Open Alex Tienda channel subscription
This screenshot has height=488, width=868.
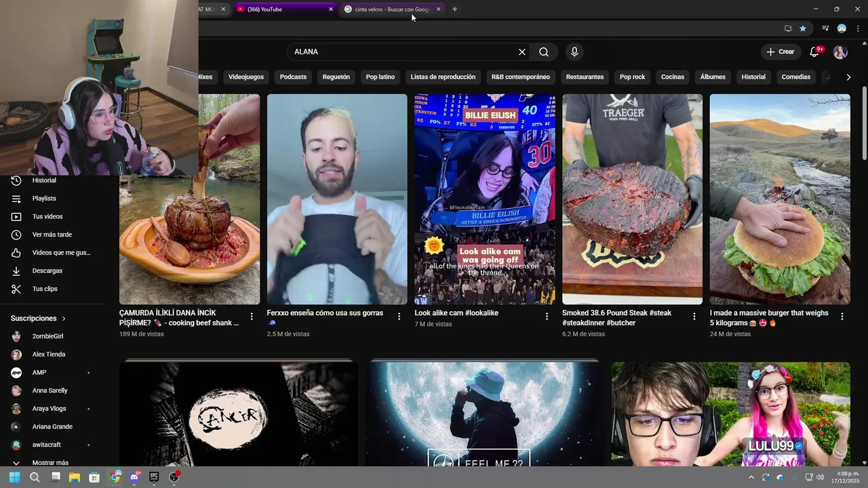tap(52, 354)
